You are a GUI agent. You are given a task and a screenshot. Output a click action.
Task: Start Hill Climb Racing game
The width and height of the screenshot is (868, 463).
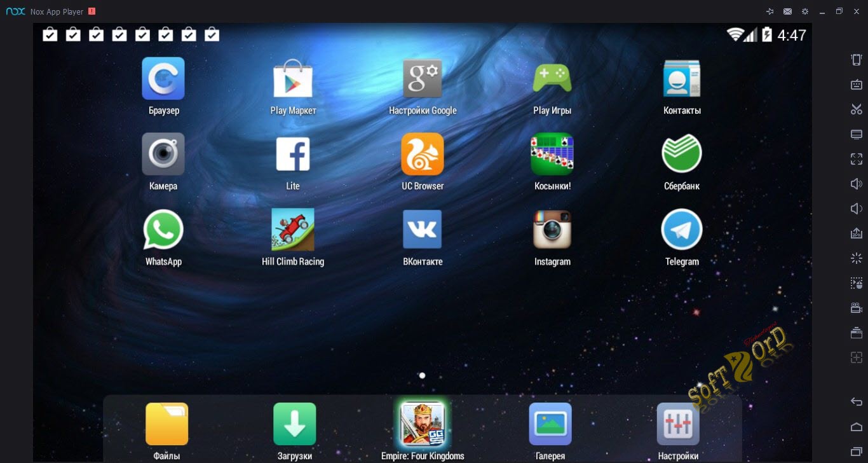(293, 230)
